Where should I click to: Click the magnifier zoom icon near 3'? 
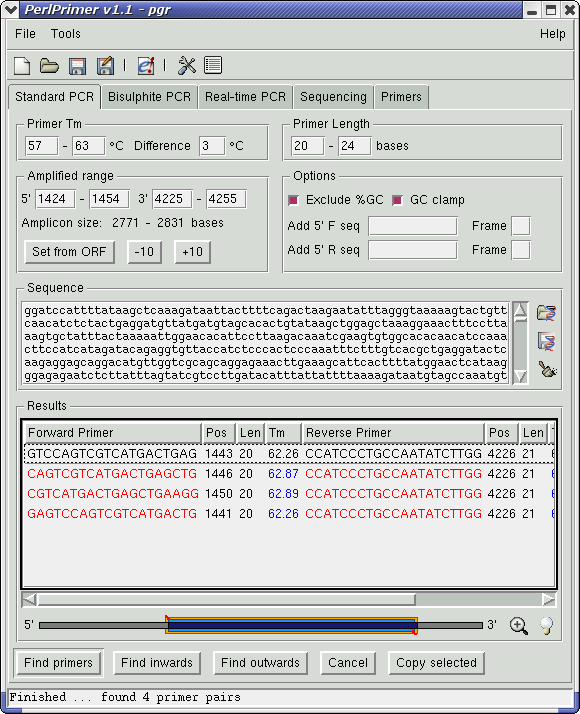coord(519,626)
